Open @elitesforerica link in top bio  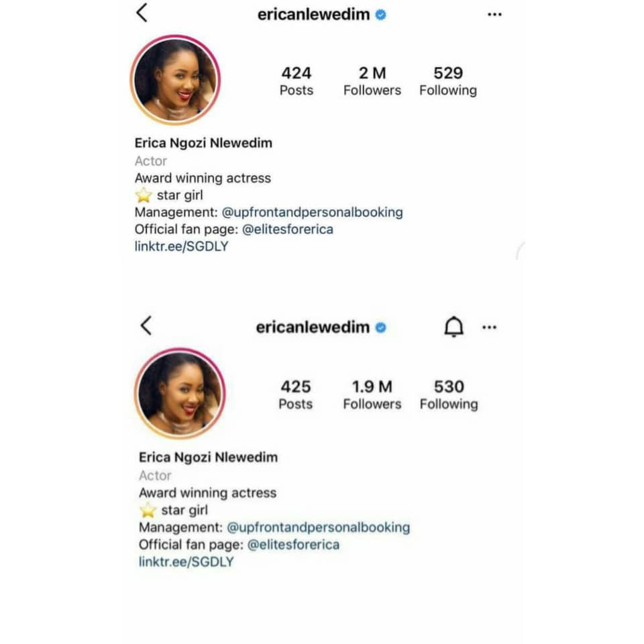(288, 229)
